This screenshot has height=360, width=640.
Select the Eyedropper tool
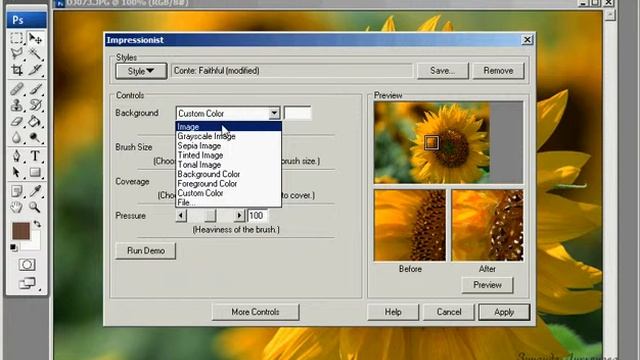click(36, 191)
